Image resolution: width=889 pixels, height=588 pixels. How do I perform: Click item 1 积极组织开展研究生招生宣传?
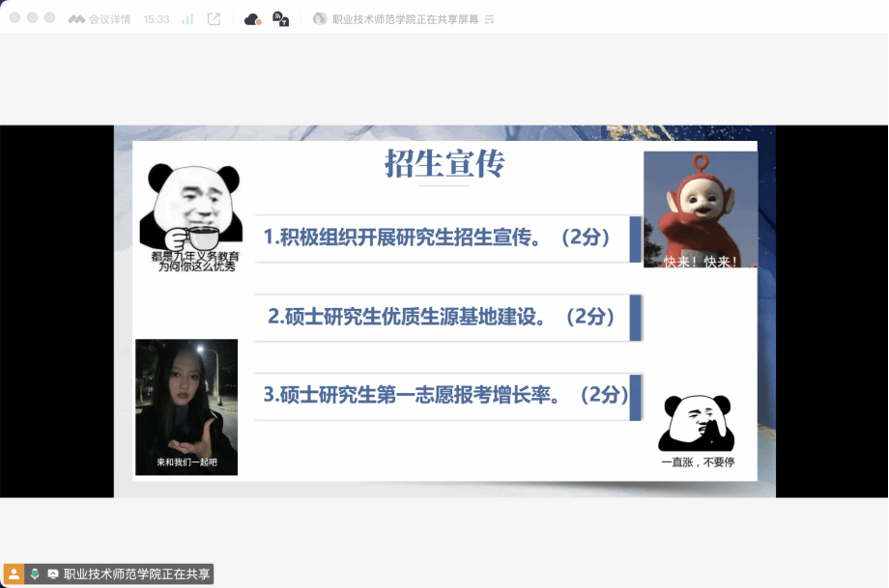tap(437, 238)
